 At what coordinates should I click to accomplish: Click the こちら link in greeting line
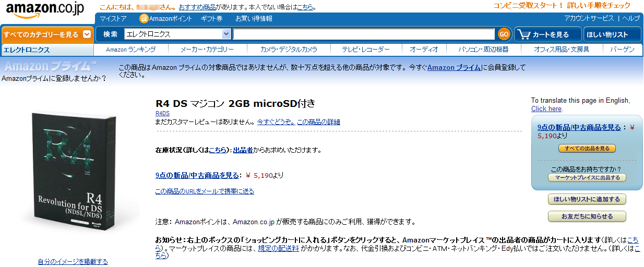click(x=305, y=7)
